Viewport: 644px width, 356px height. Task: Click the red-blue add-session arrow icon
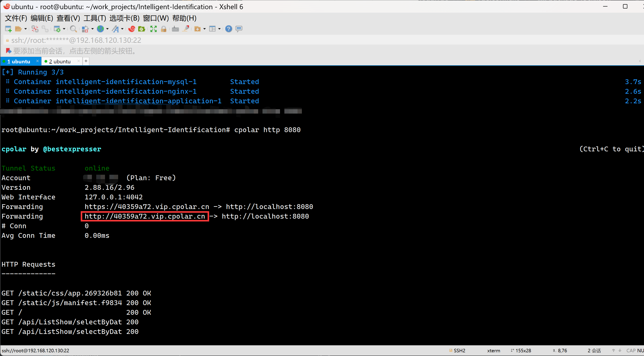(x=9, y=51)
